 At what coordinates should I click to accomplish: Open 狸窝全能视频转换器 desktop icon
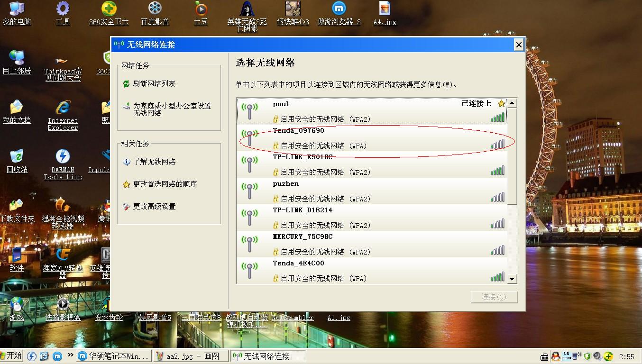(63, 214)
